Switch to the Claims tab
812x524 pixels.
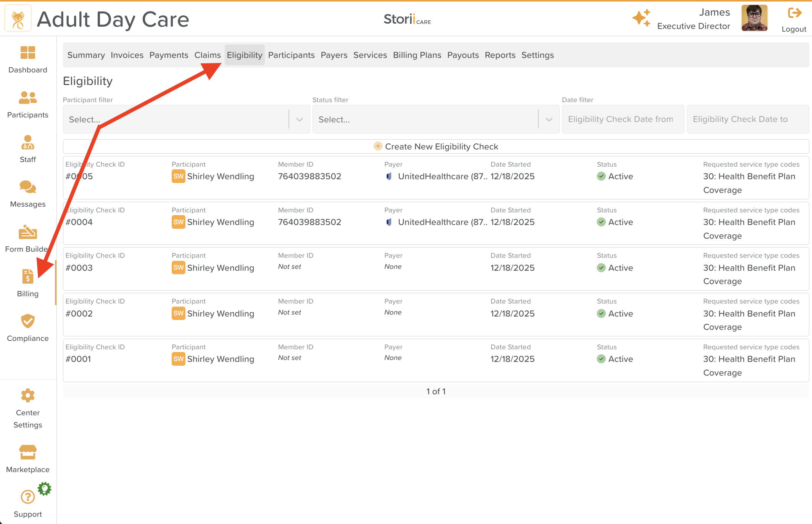coord(207,55)
